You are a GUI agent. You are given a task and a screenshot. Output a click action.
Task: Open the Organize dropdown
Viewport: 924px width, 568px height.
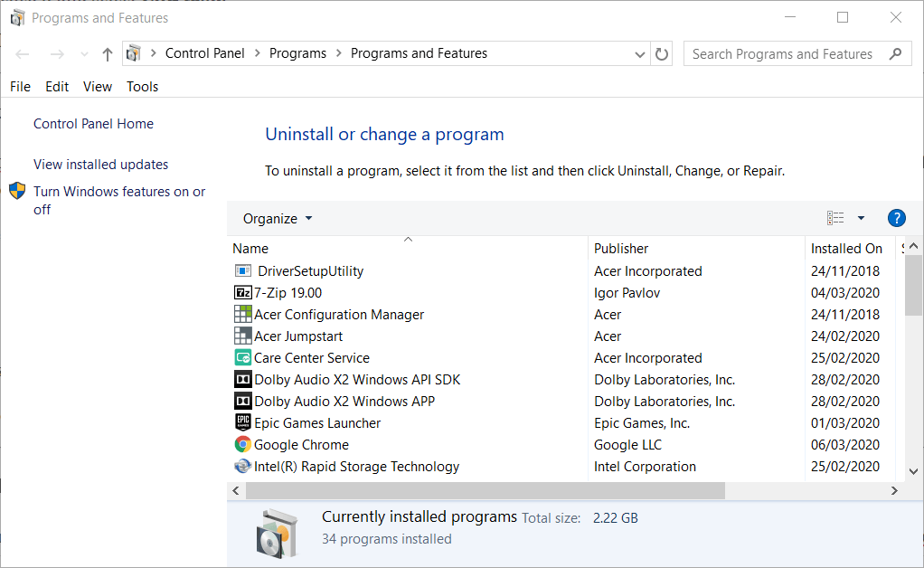(x=277, y=219)
